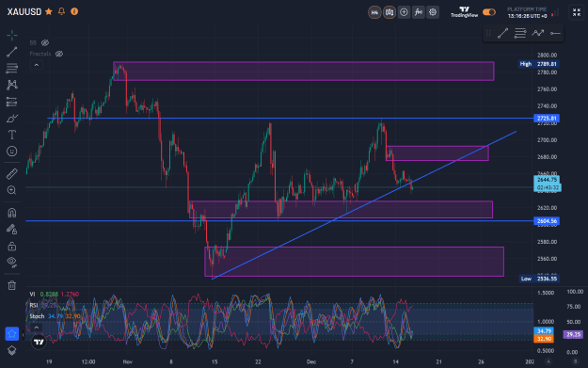Toggle the blue favorites star toolbar button
This screenshot has width=588, height=368.
click(11, 333)
